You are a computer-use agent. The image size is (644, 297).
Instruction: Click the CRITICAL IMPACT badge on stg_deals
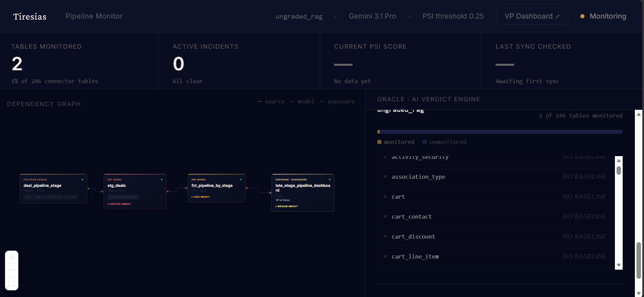[x=119, y=204]
